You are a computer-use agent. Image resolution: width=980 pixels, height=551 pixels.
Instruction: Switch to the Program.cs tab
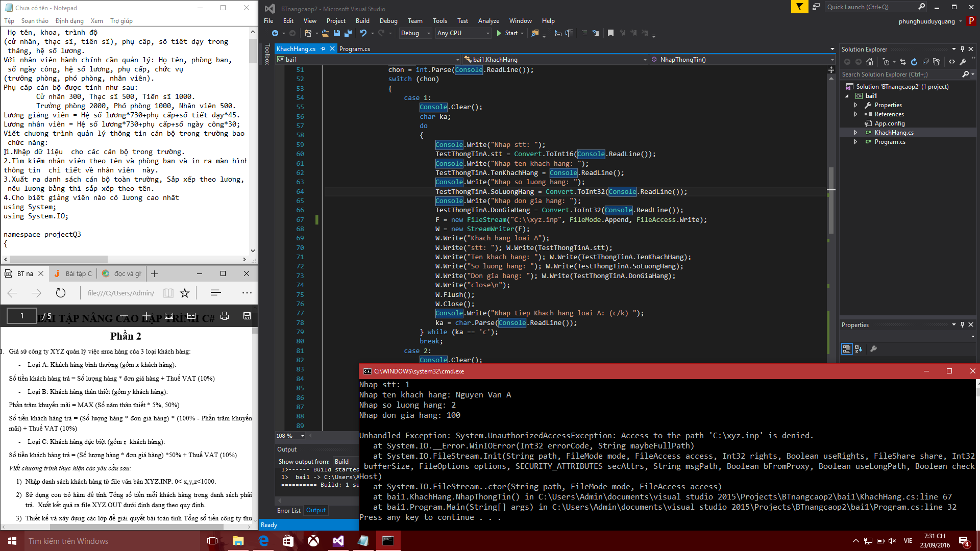click(354, 49)
